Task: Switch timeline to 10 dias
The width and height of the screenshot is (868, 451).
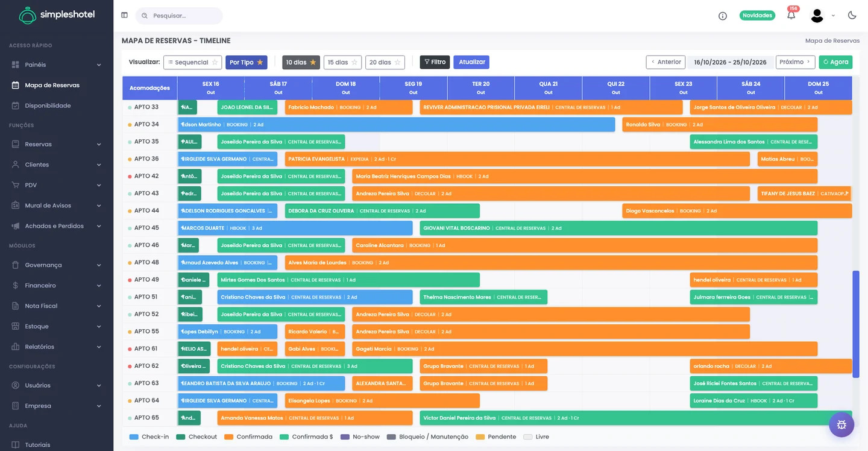Action: 301,62
